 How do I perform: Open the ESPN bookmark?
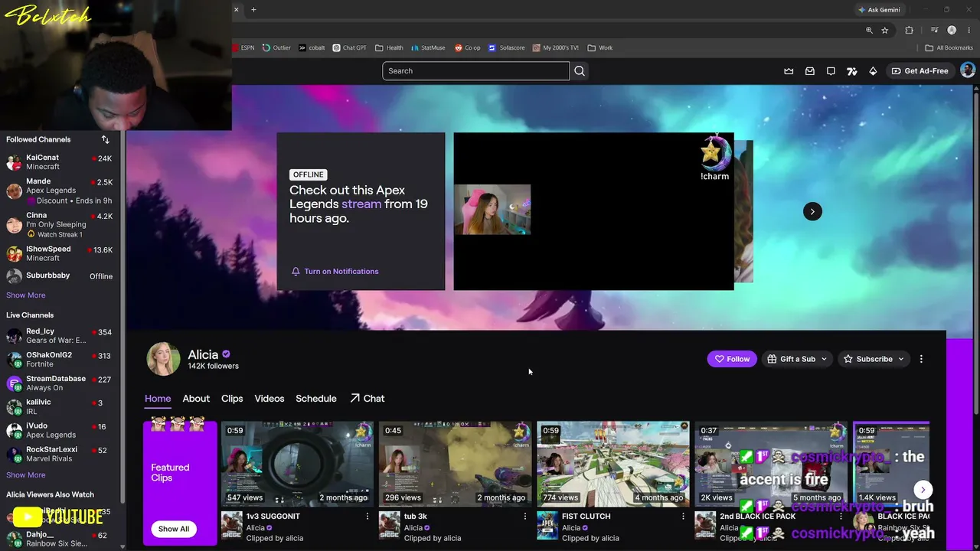point(243,47)
